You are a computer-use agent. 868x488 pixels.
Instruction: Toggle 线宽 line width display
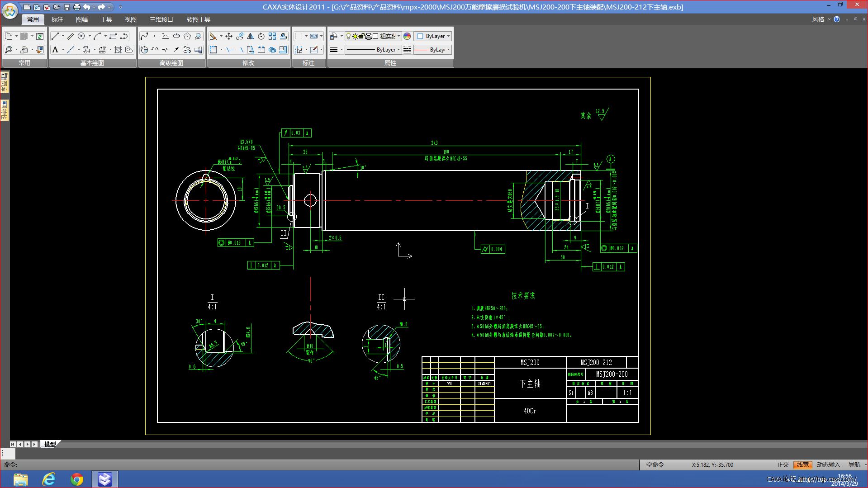coord(803,464)
